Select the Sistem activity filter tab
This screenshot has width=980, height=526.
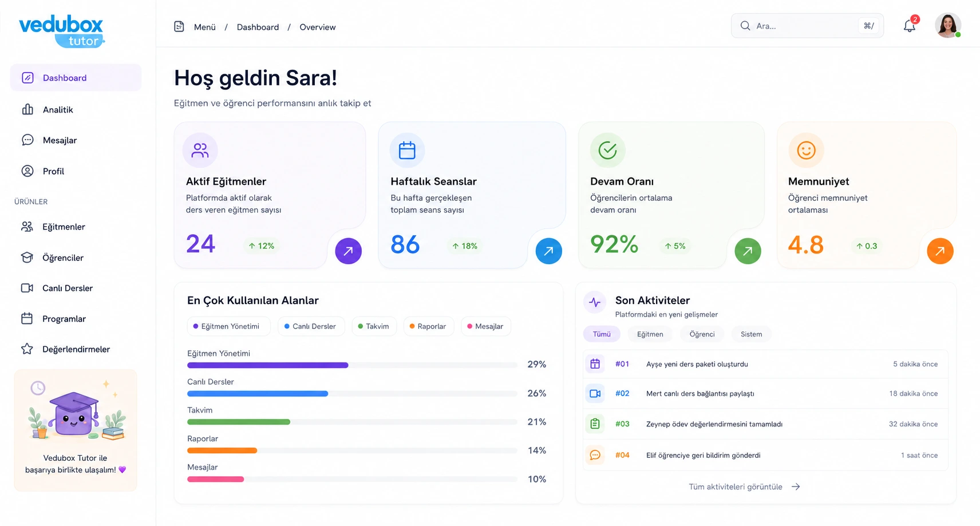coord(751,334)
